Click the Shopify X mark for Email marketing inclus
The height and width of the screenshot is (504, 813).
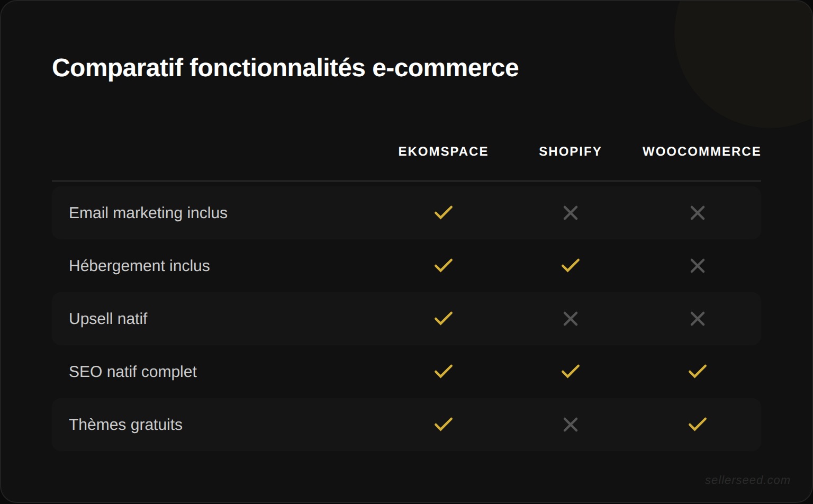point(570,213)
